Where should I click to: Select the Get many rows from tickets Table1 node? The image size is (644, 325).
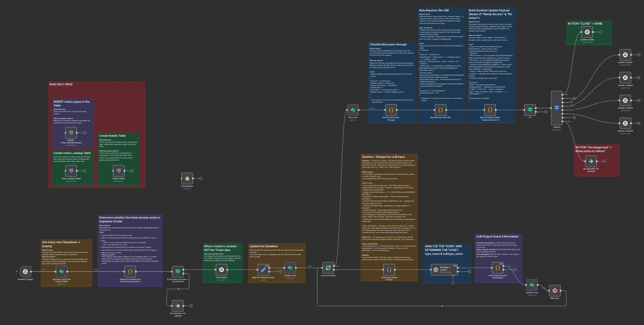61,271
